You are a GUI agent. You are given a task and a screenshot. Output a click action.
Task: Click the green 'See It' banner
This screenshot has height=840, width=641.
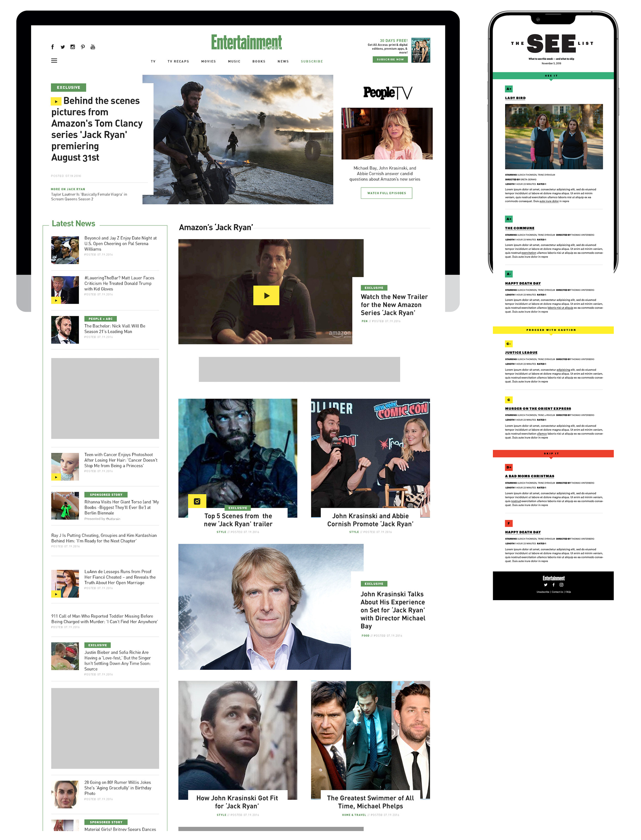click(553, 75)
